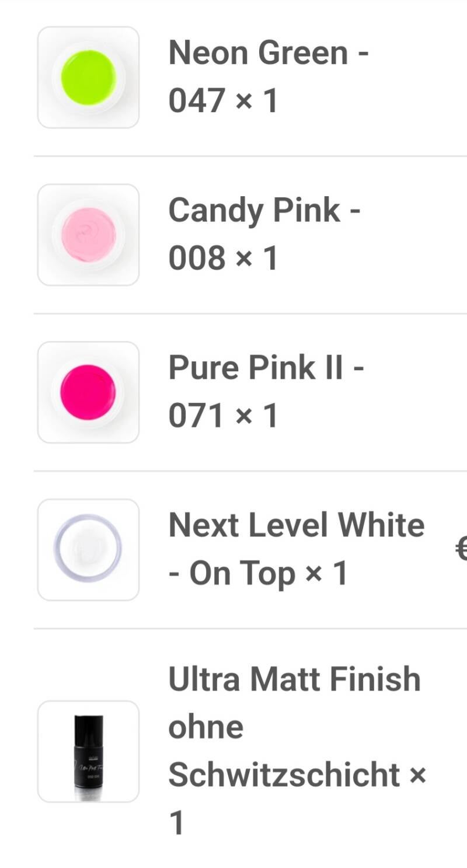Tap the quantity 1 below Schwitzschicht
Screen dimensions: 467x868
click(x=176, y=823)
